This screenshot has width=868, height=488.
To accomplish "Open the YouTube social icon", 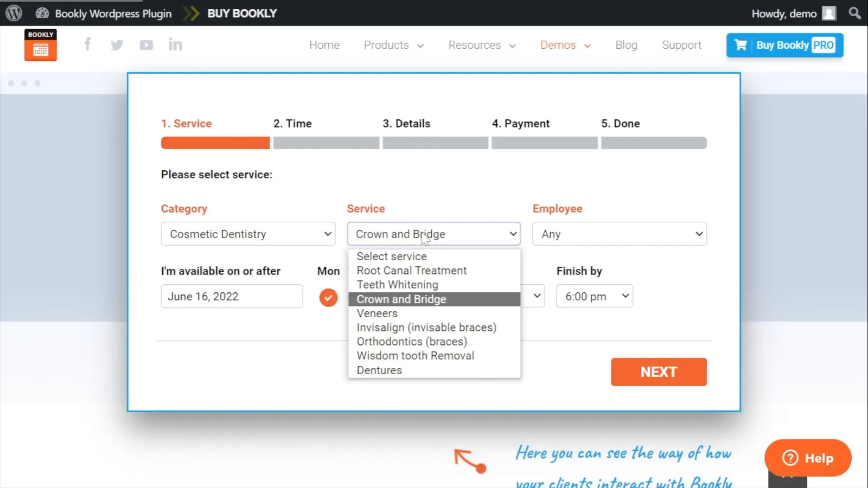I will [146, 45].
